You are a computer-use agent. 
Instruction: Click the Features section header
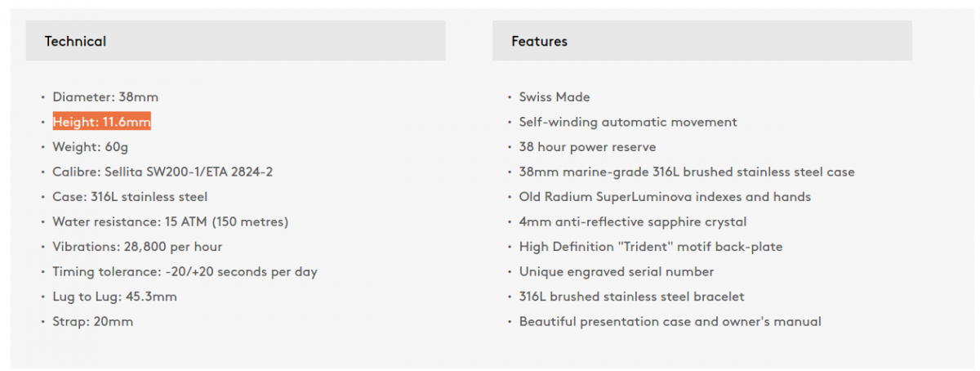pyautogui.click(x=702, y=41)
